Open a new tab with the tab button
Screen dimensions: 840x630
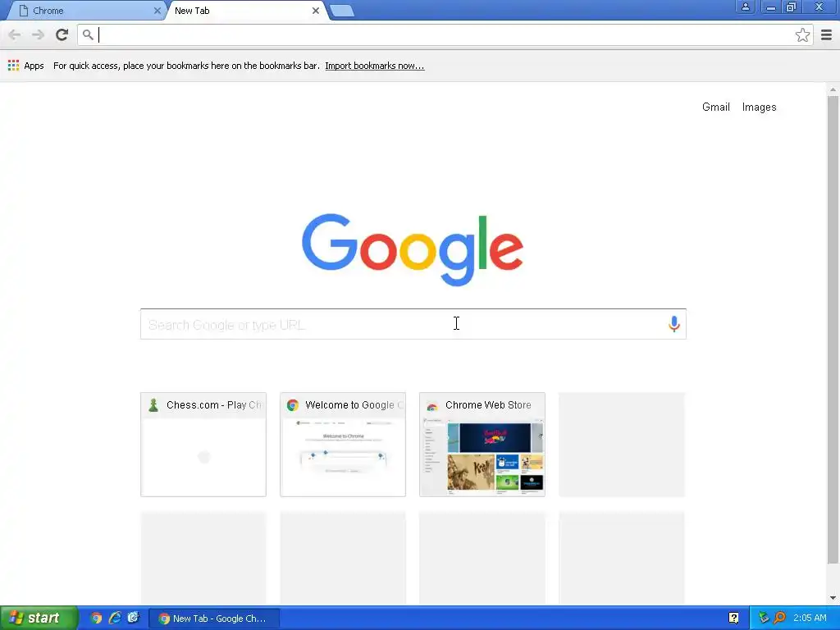click(341, 10)
